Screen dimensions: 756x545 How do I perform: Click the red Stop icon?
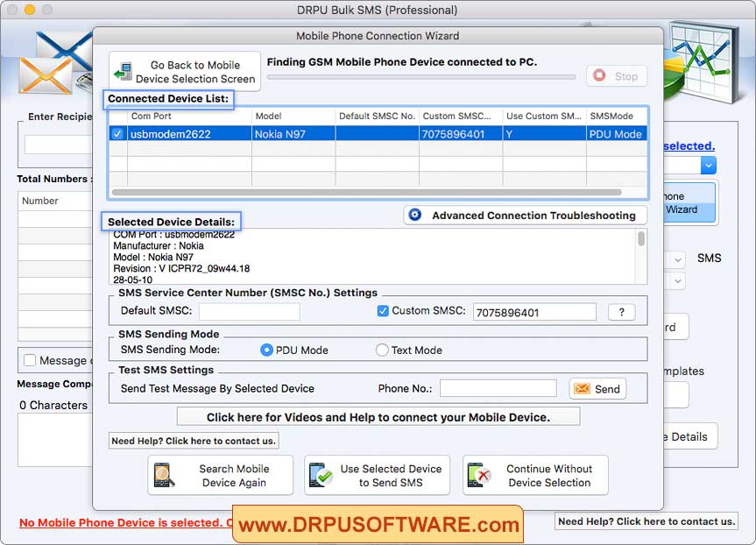point(599,75)
